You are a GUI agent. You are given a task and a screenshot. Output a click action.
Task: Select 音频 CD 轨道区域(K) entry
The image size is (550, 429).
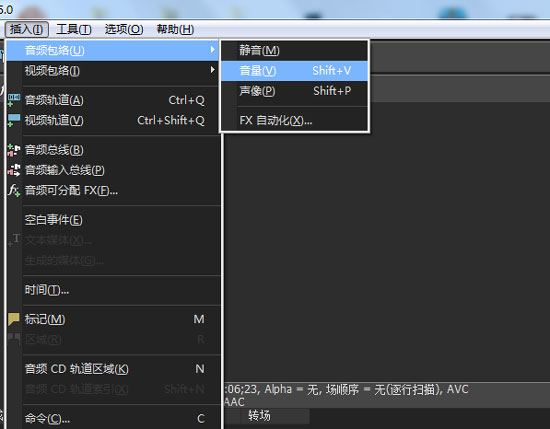[114, 369]
